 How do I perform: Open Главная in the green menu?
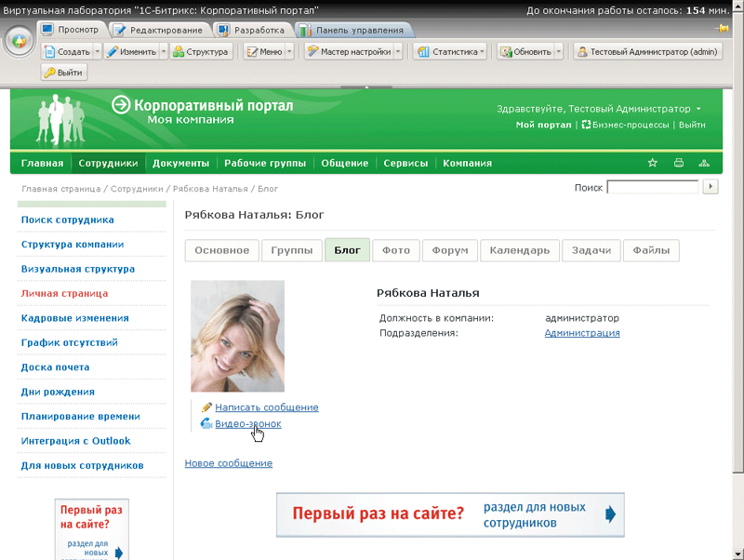(x=42, y=163)
